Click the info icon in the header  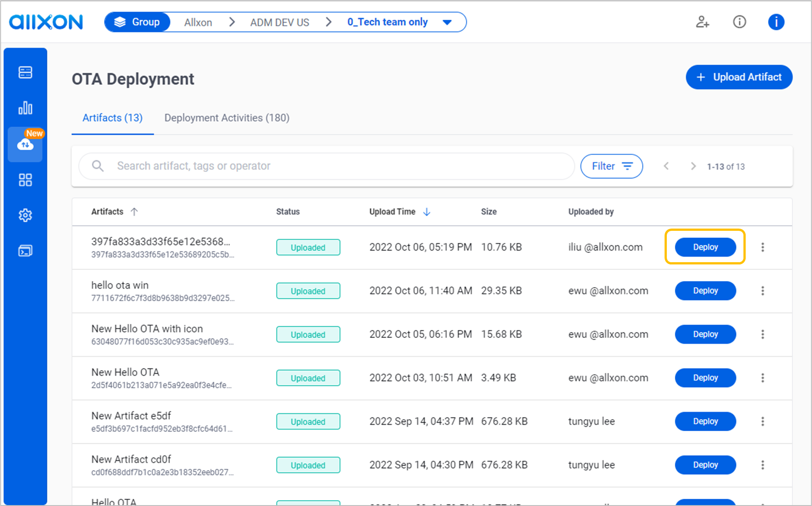739,22
